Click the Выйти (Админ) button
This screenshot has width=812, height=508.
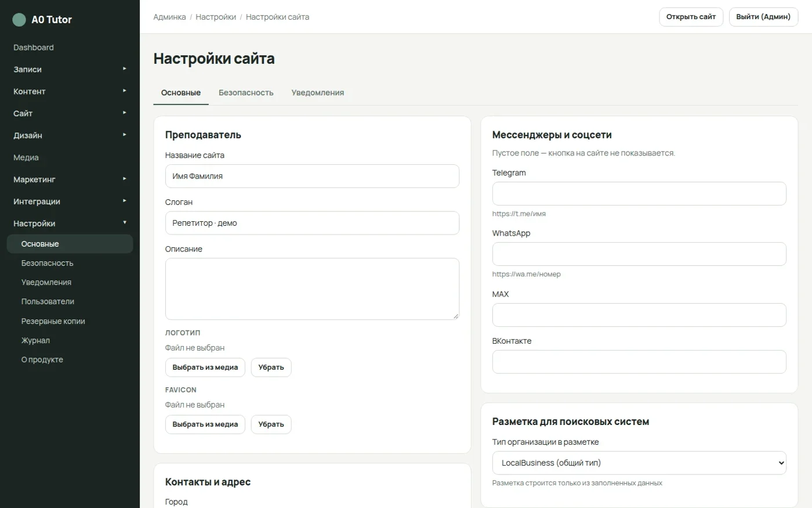point(763,17)
